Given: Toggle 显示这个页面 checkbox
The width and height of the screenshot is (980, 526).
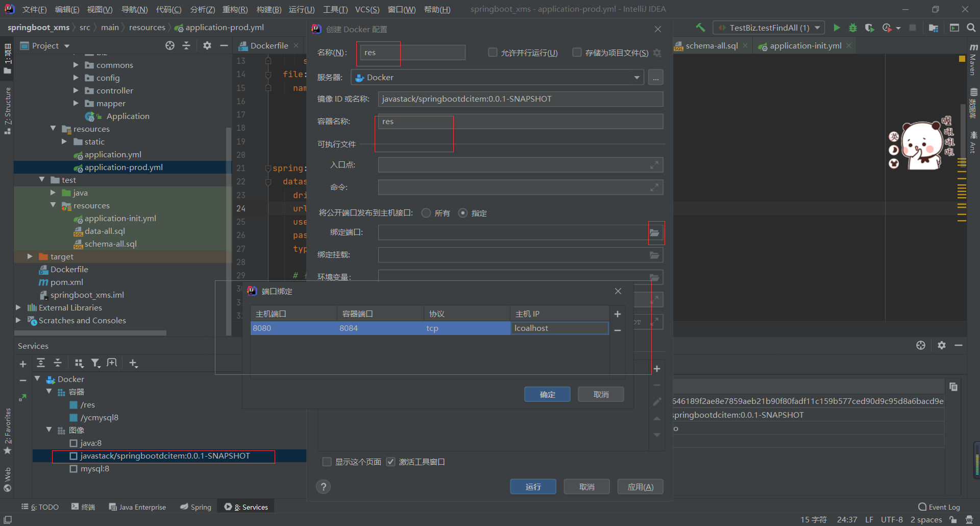Looking at the screenshot, I should pyautogui.click(x=327, y=462).
